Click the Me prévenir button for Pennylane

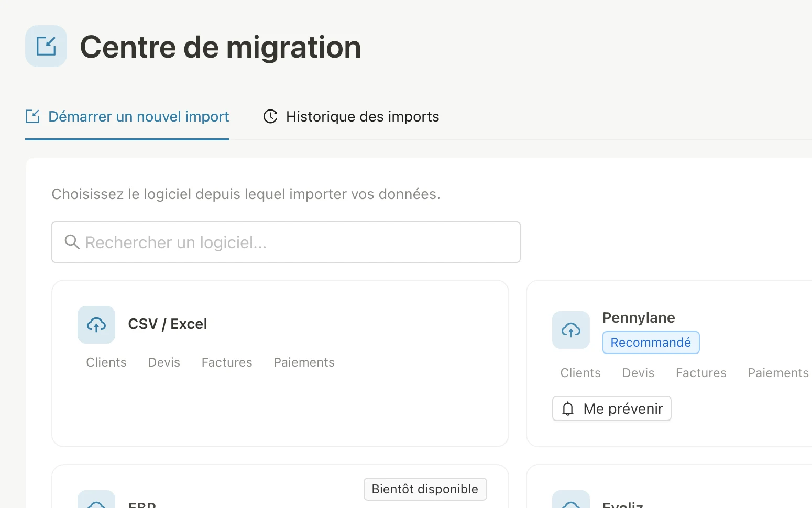pyautogui.click(x=612, y=408)
